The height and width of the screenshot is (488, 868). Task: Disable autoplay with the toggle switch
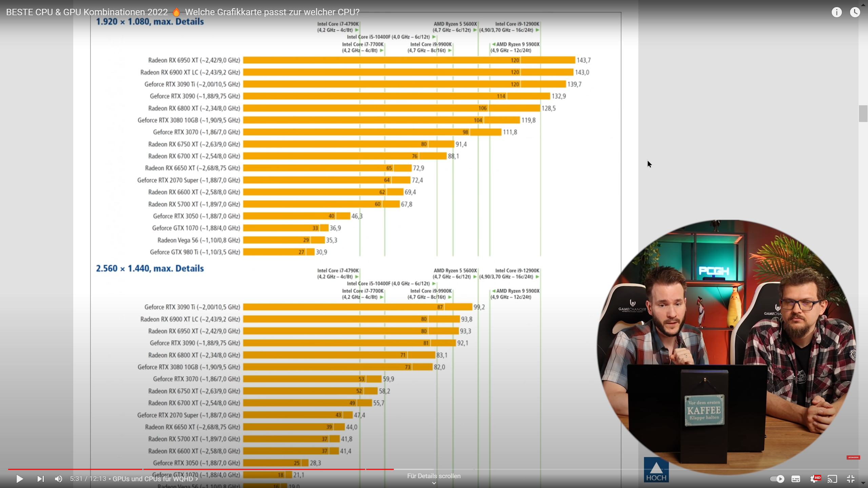[777, 479]
